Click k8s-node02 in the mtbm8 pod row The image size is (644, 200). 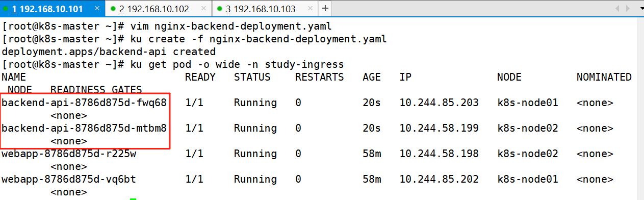[528, 129]
